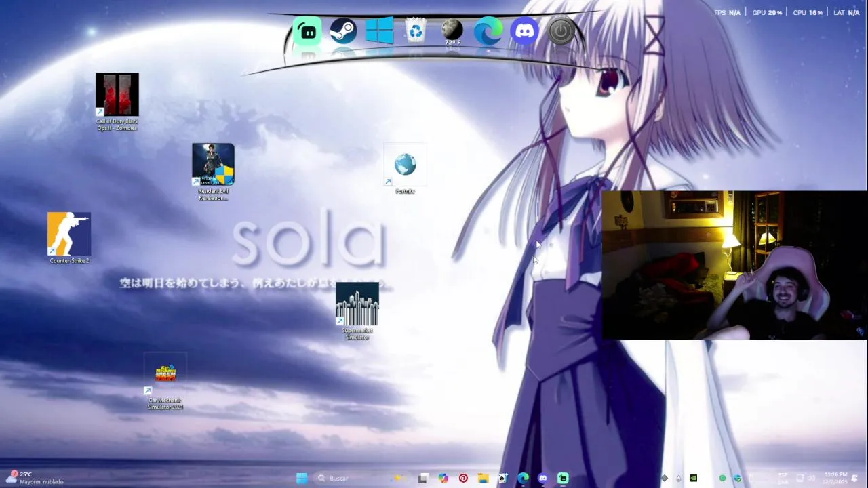Viewport: 868px width, 488px height.
Task: Select the Car Mechanic Simulator 2021 shortcut
Action: pos(165,382)
